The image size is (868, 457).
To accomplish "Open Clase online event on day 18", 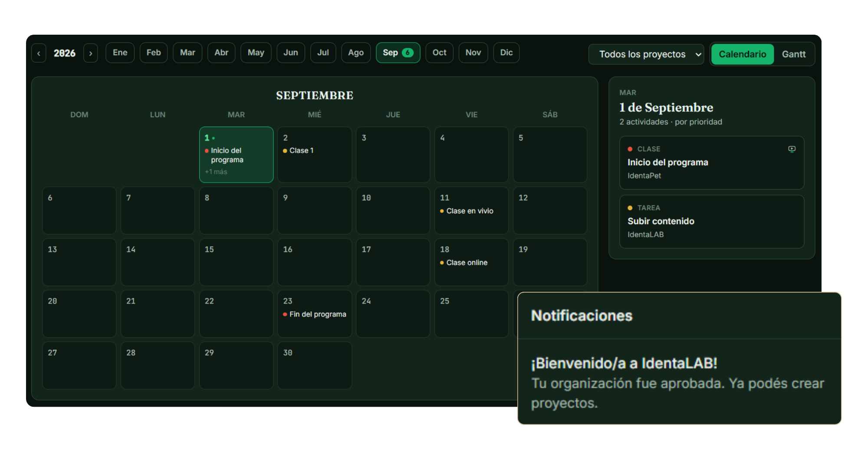I will click(x=464, y=263).
